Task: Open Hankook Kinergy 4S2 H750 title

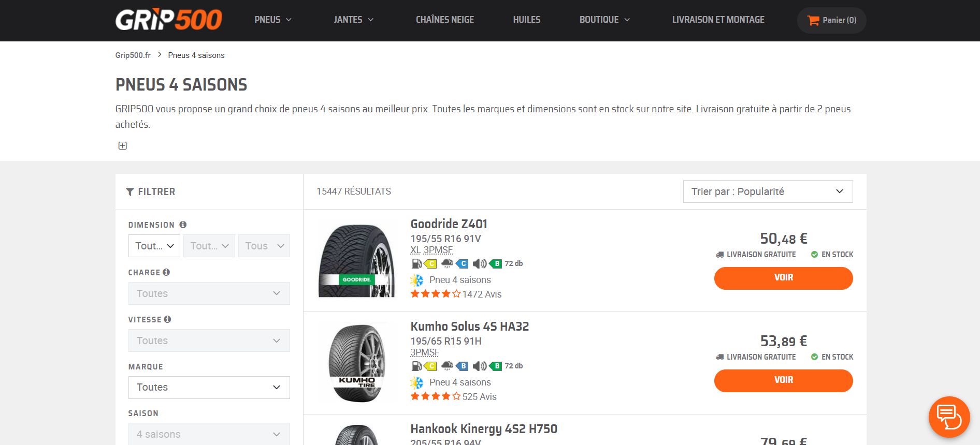Action: (484, 429)
